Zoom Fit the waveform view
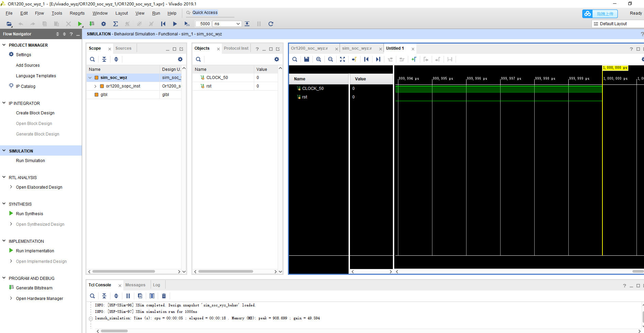The height and width of the screenshot is (333, 644). (342, 59)
